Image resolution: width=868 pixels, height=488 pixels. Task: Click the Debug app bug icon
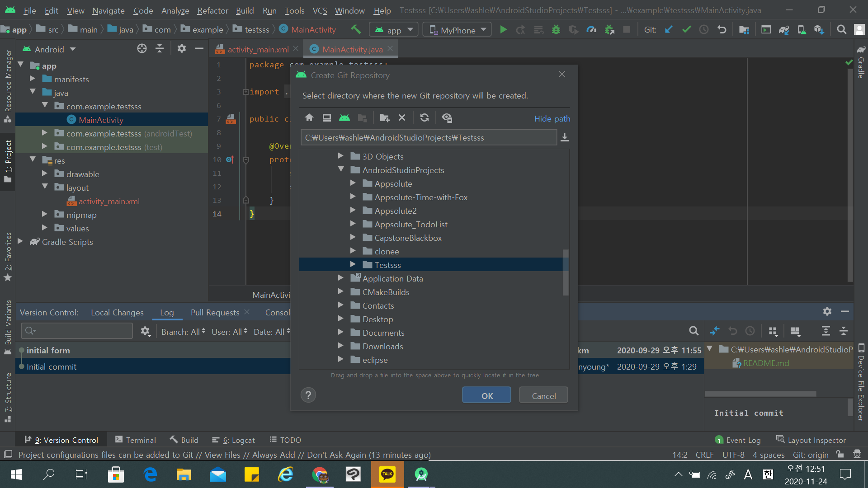556,30
